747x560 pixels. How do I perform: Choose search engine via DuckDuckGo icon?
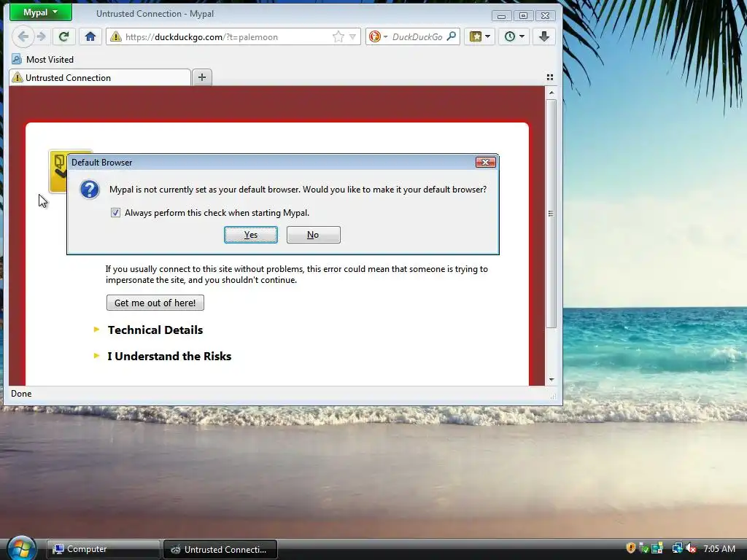click(x=379, y=36)
